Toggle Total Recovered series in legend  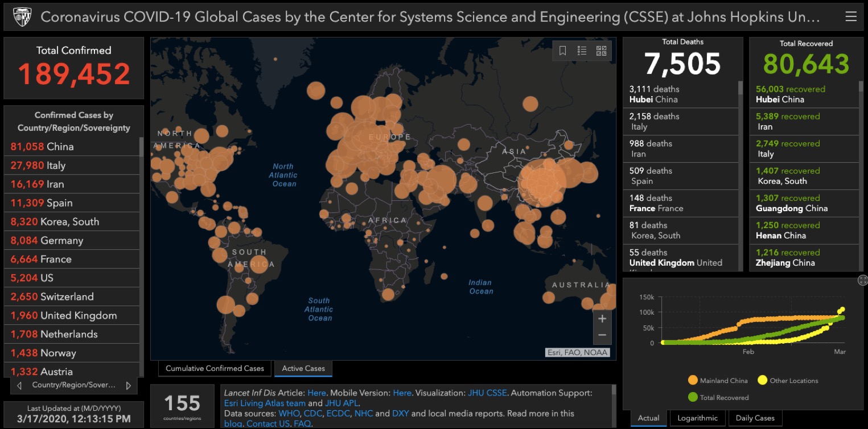pyautogui.click(x=718, y=397)
